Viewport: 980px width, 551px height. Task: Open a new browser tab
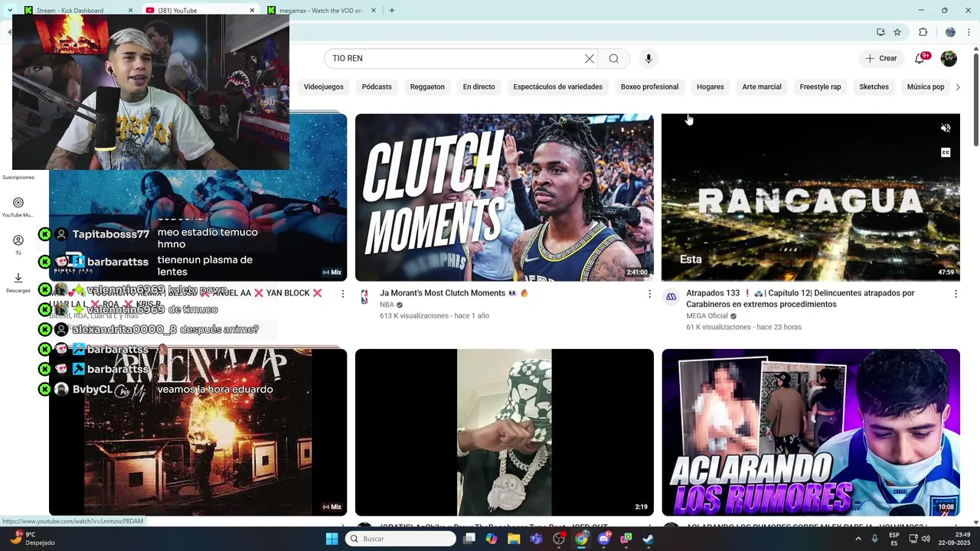(392, 10)
